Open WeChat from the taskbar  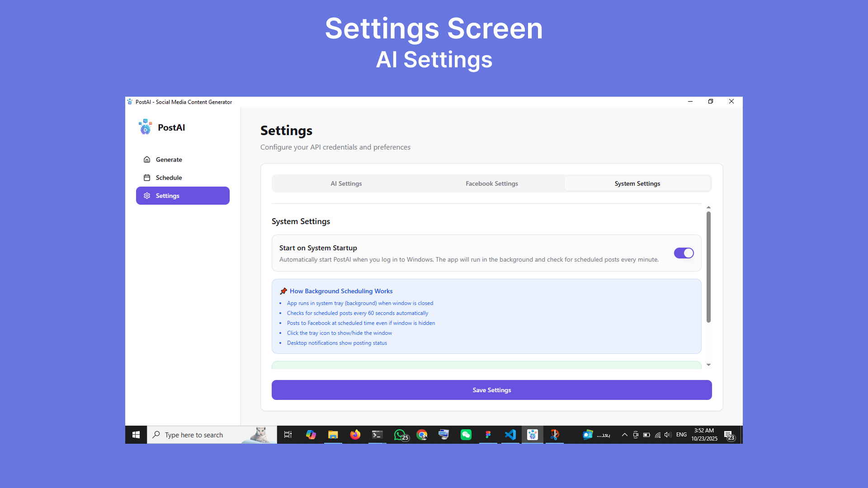tap(466, 435)
